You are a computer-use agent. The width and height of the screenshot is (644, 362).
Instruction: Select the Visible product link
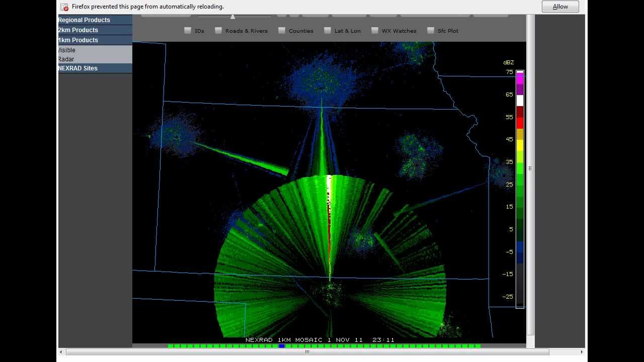pos(67,50)
